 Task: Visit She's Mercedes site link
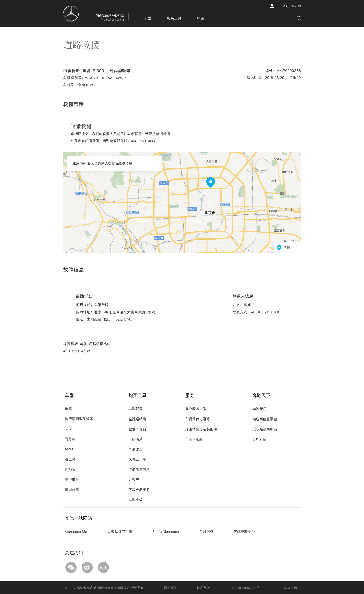coord(166,532)
